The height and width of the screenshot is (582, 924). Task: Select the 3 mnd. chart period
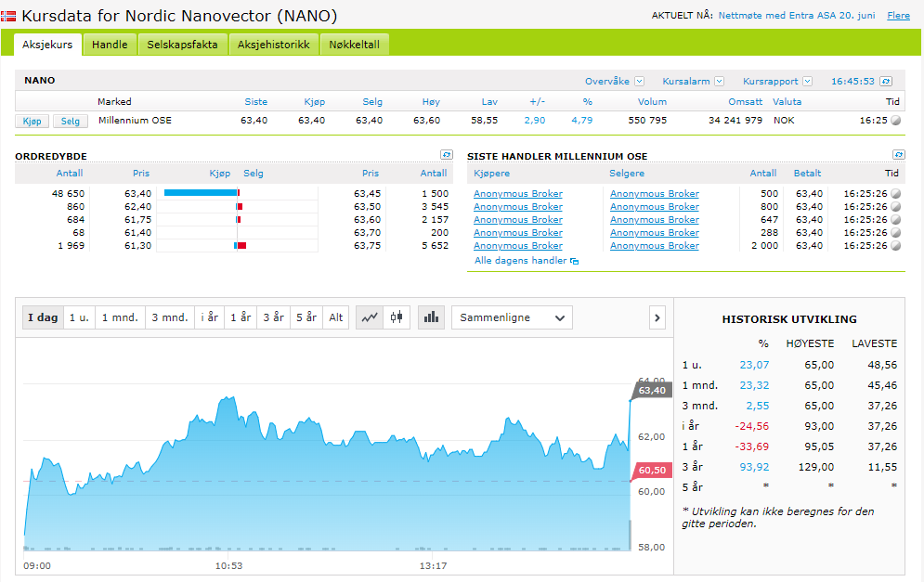click(170, 317)
